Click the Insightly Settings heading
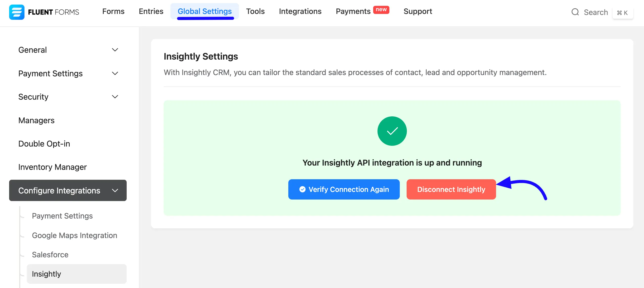The height and width of the screenshot is (288, 644). tap(201, 56)
